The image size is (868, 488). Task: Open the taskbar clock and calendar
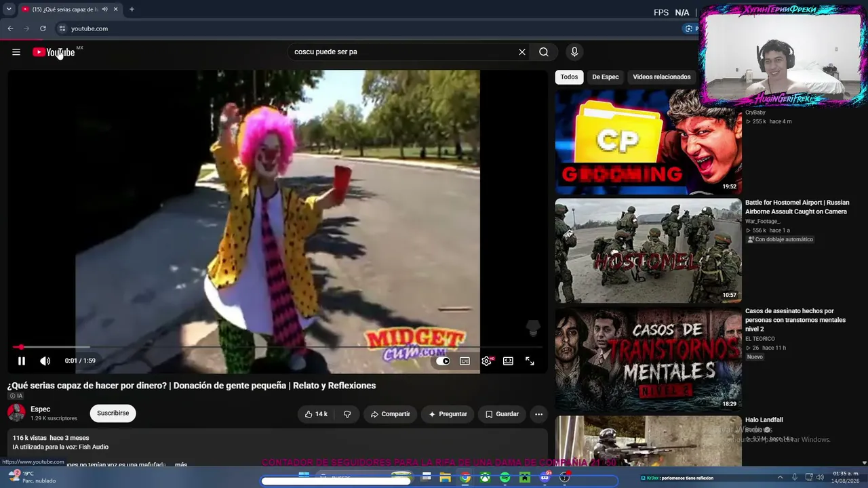(x=846, y=477)
